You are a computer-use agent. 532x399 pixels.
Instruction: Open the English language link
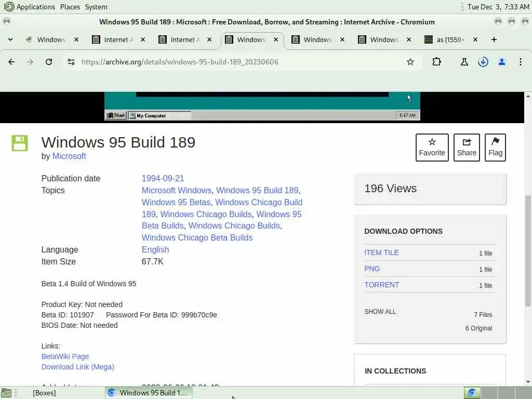pyautogui.click(x=155, y=249)
